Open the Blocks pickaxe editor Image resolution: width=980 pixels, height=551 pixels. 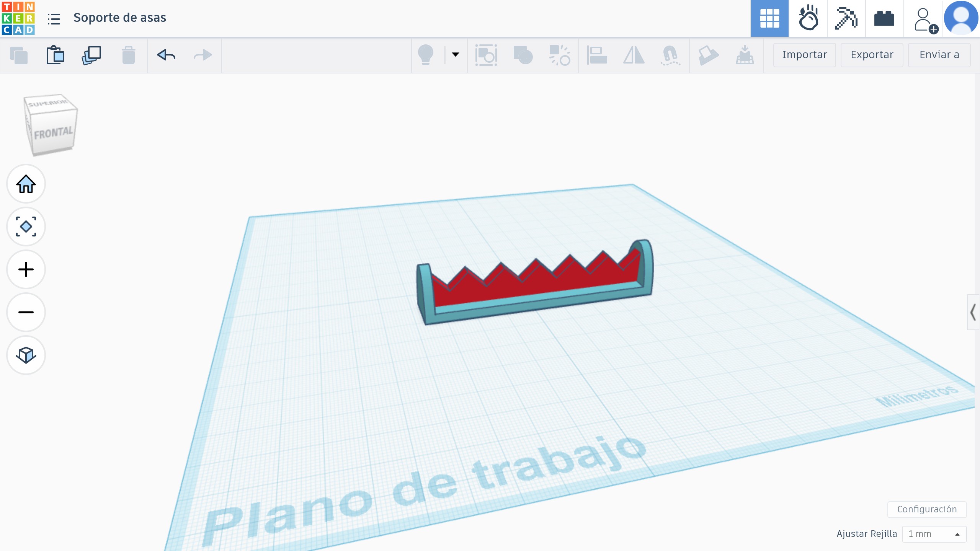[846, 18]
